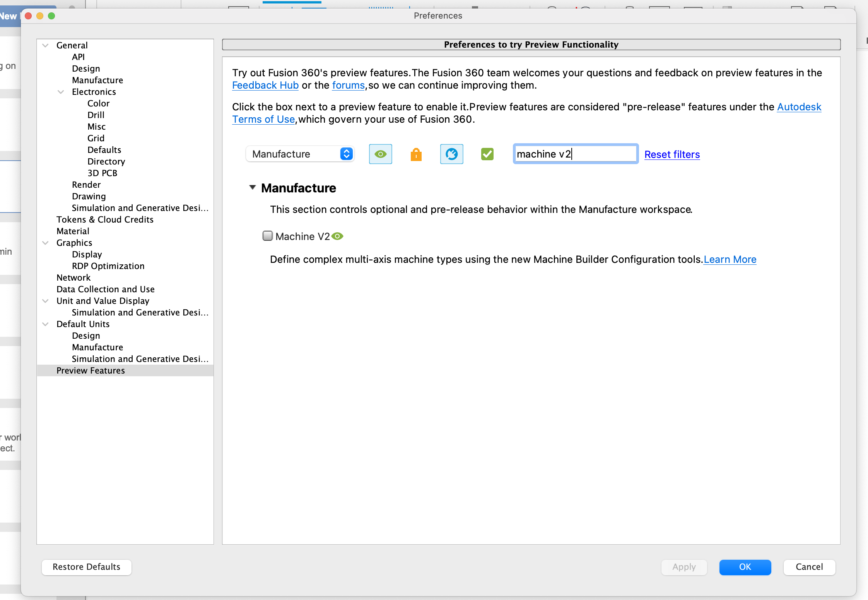Enable the Machine V2 checkbox
Screen dimensions: 868x600
[x=267, y=236]
